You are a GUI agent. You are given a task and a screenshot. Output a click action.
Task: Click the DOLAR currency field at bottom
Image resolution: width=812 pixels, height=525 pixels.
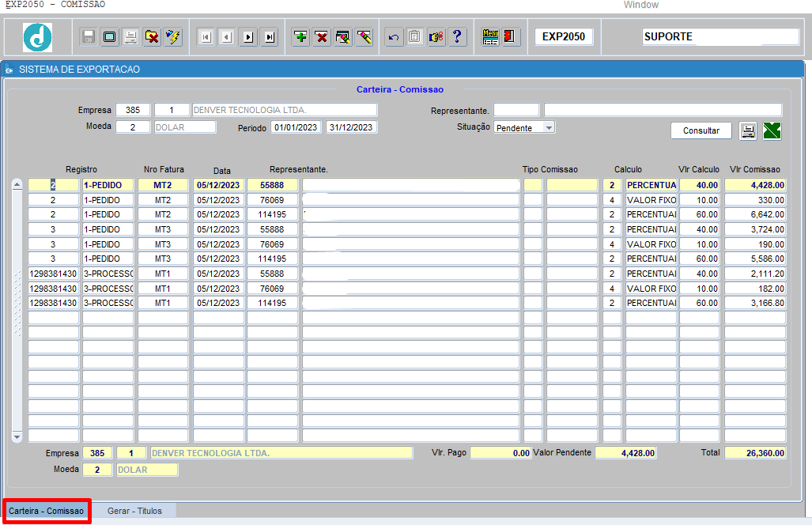click(147, 470)
